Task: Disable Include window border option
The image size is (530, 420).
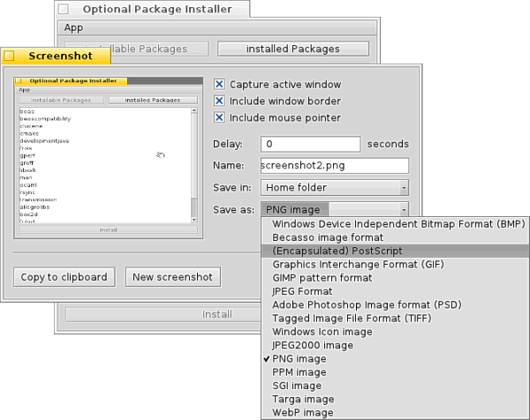Action: (x=219, y=101)
